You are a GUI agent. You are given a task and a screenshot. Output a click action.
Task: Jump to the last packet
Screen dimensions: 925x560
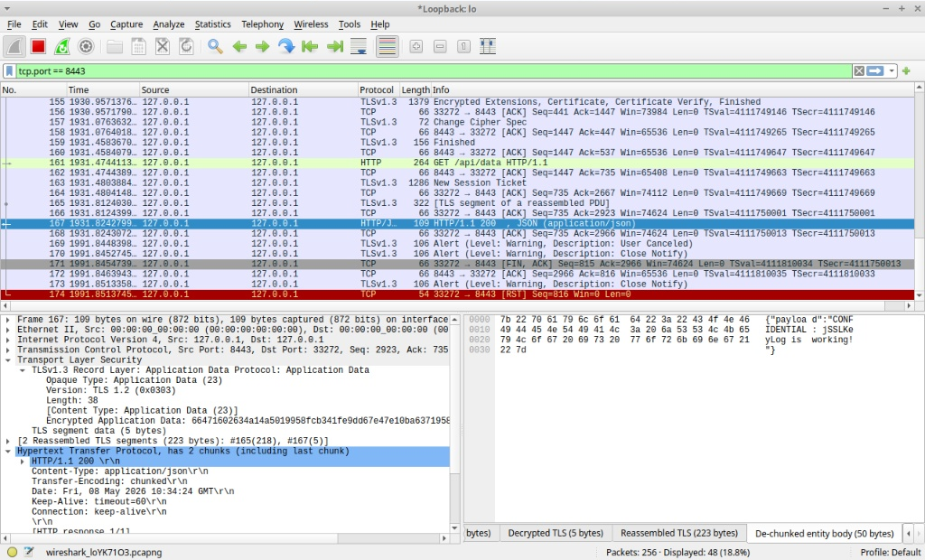[334, 47]
